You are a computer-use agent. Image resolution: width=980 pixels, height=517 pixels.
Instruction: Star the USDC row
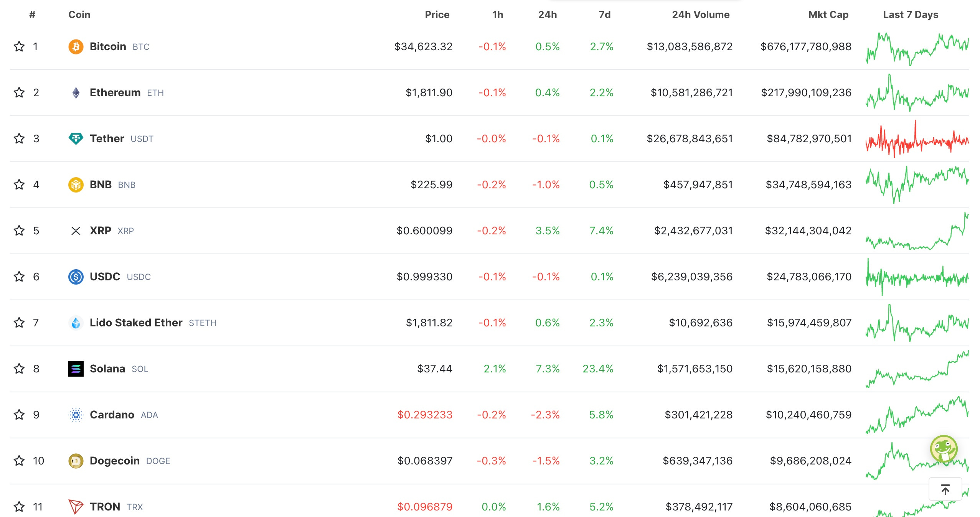(x=19, y=277)
